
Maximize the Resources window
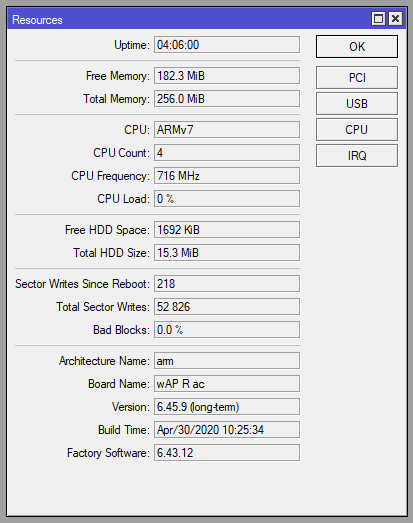coord(378,19)
